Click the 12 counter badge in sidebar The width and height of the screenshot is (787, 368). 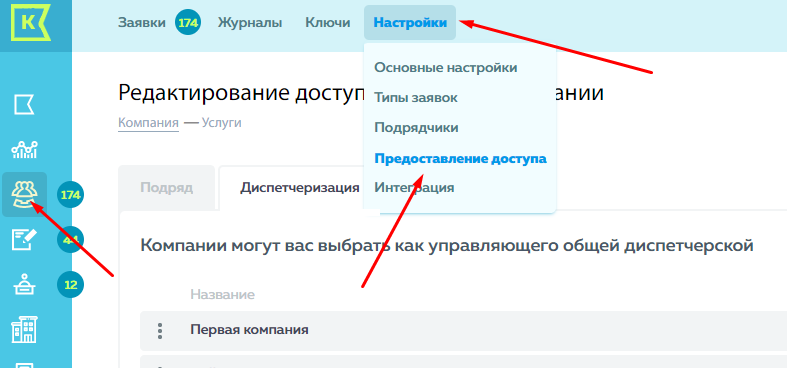tap(70, 285)
